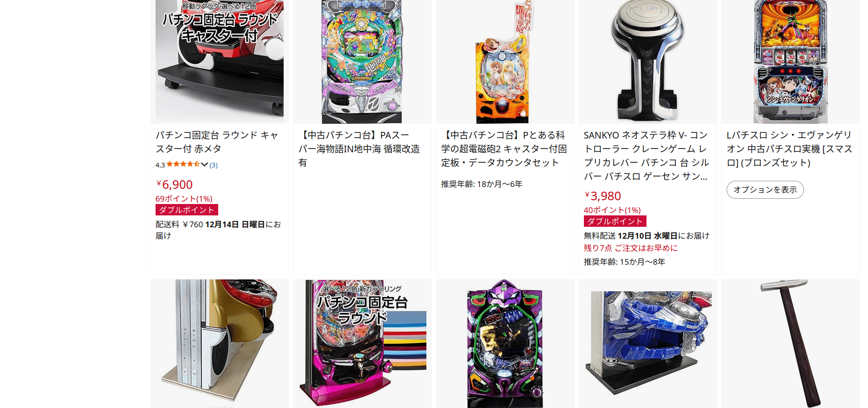Open the SANKYO ネオステラ枠 controller title link
The width and height of the screenshot is (868, 408).
point(646,156)
